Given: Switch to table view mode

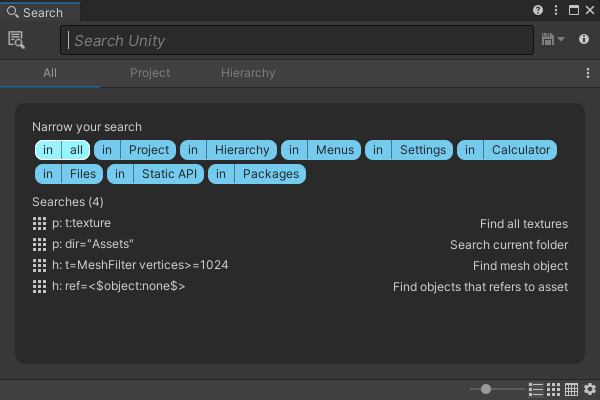Looking at the screenshot, I should 571,389.
